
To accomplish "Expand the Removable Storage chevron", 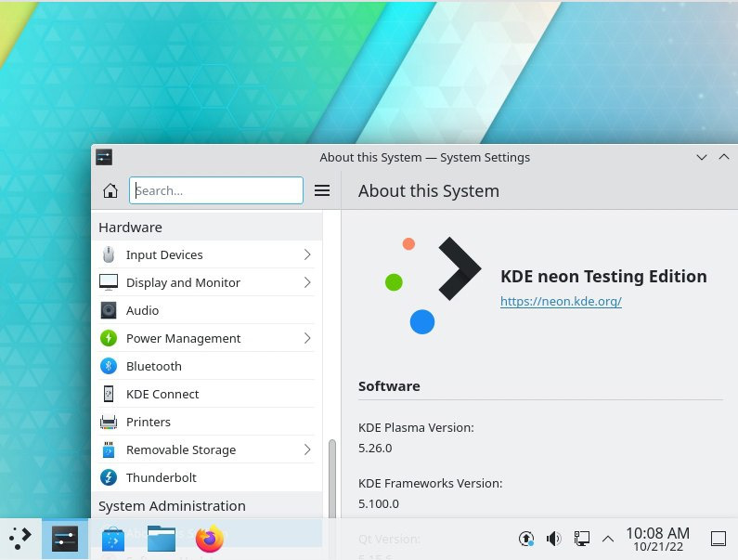I will click(307, 449).
